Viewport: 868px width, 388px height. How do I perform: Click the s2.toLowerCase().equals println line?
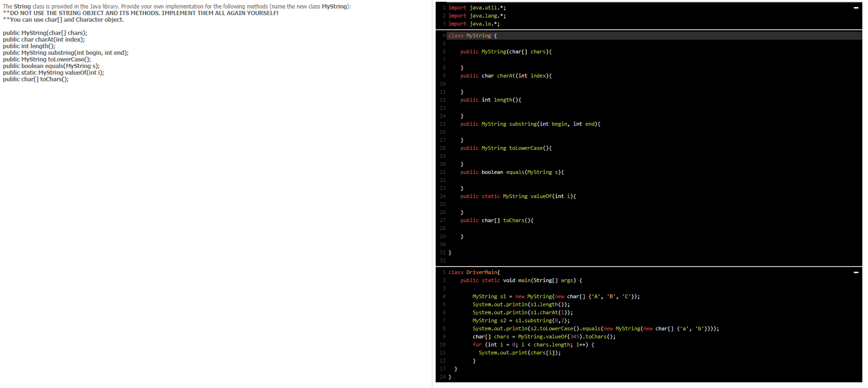click(x=596, y=328)
